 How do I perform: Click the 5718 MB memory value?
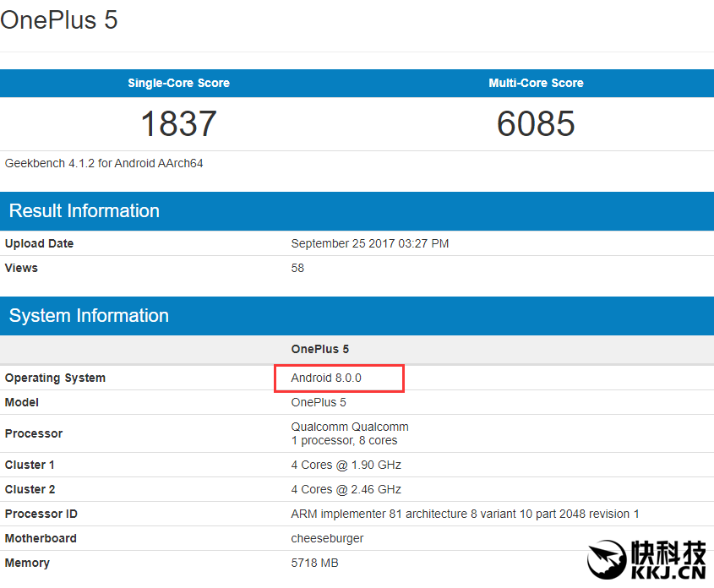tap(314, 563)
